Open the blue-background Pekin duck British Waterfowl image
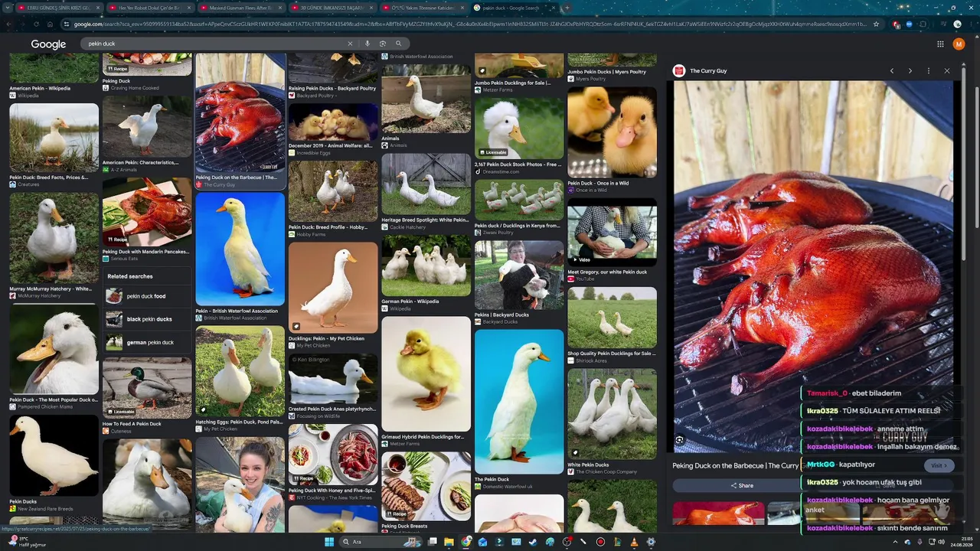 [240, 249]
